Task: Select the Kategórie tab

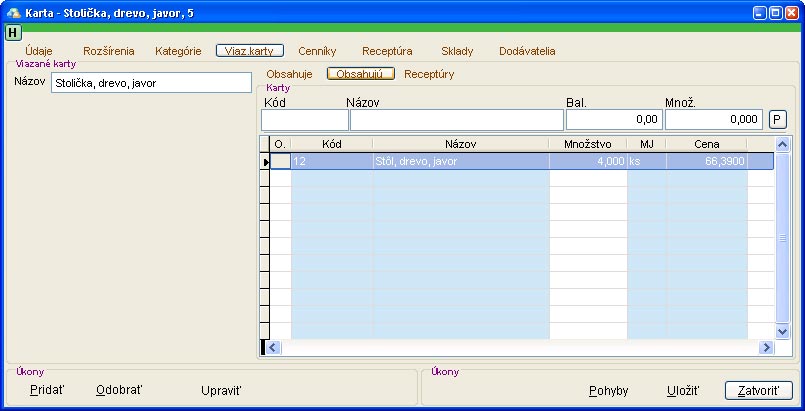Action: (x=178, y=50)
